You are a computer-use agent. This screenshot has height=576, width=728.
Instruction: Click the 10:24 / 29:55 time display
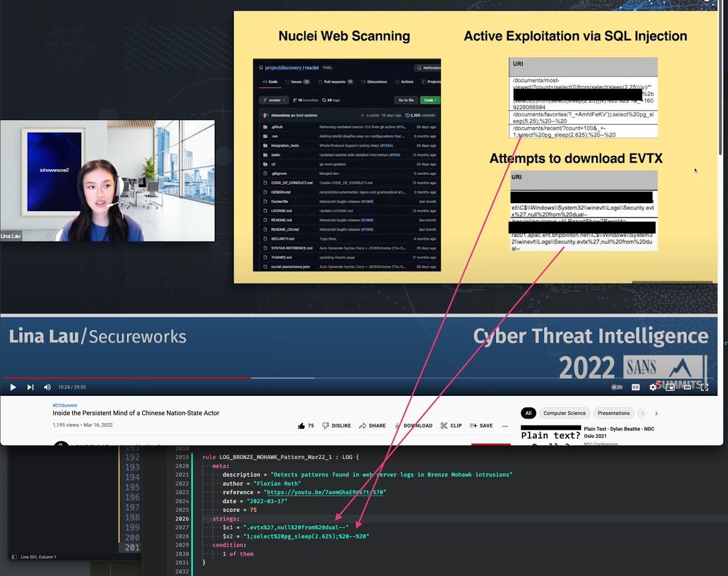pos(72,387)
